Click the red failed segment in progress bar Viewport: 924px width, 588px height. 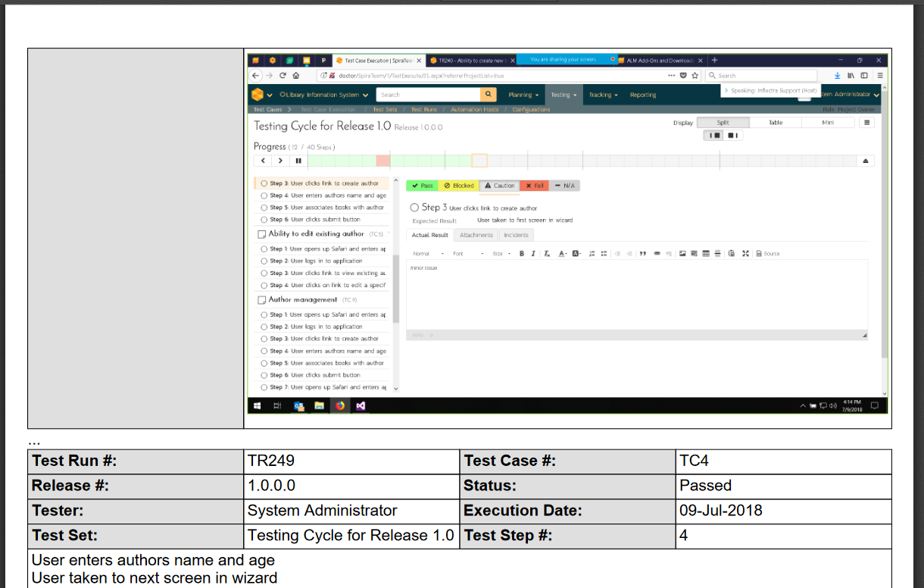pos(383,161)
